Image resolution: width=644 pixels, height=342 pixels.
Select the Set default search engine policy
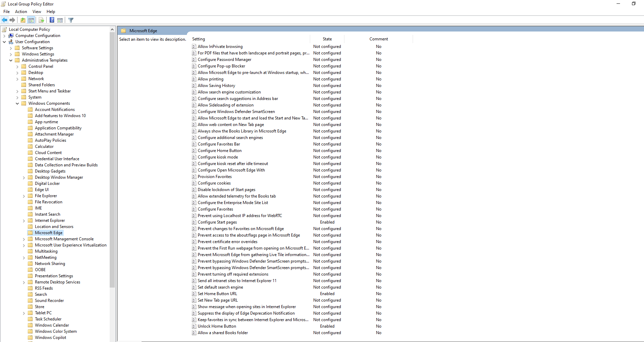[x=220, y=287]
